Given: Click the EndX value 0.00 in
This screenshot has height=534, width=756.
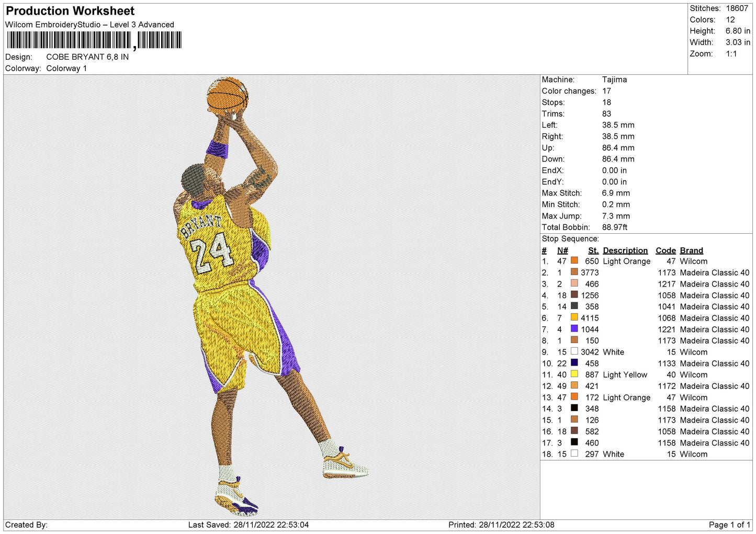Looking at the screenshot, I should pos(614,171).
